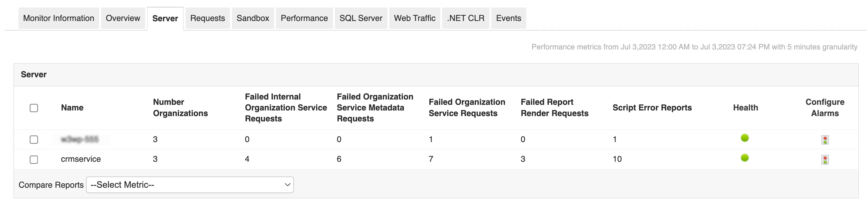View the Web Traffic tab
Viewport: 868px width, 204px height.
pyautogui.click(x=415, y=18)
